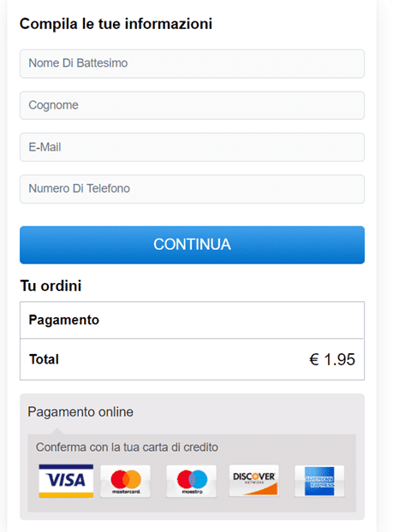Click the Visa card logo
The image size is (393, 532).
[66, 481]
